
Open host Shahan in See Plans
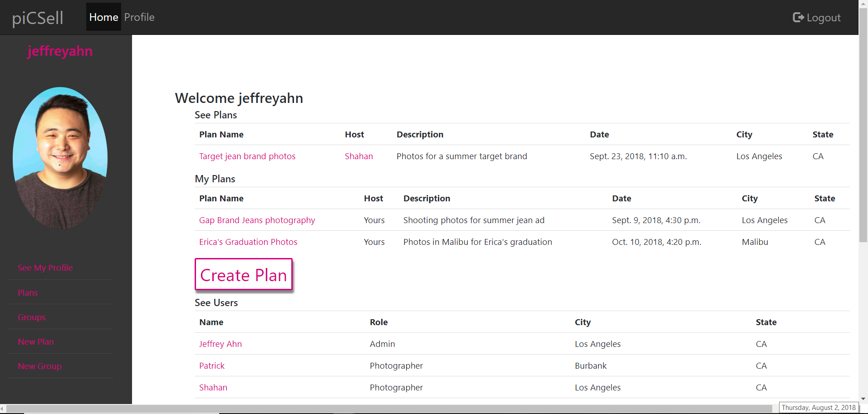pyautogui.click(x=359, y=156)
